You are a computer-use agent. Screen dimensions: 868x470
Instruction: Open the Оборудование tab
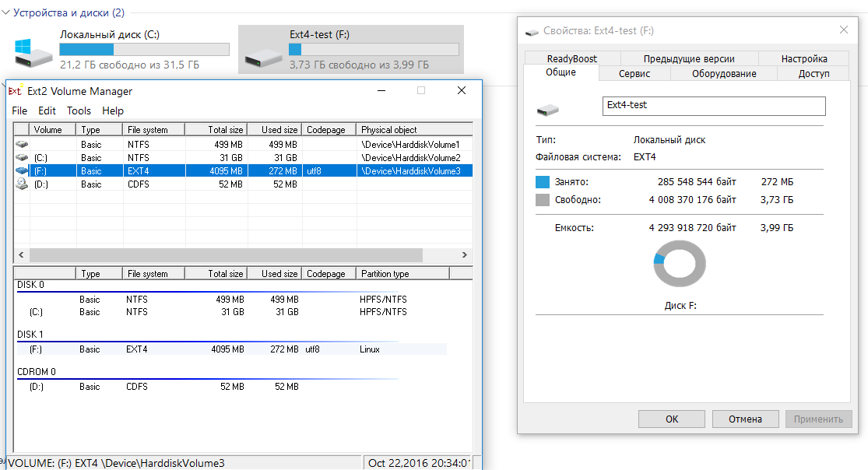pyautogui.click(x=724, y=73)
